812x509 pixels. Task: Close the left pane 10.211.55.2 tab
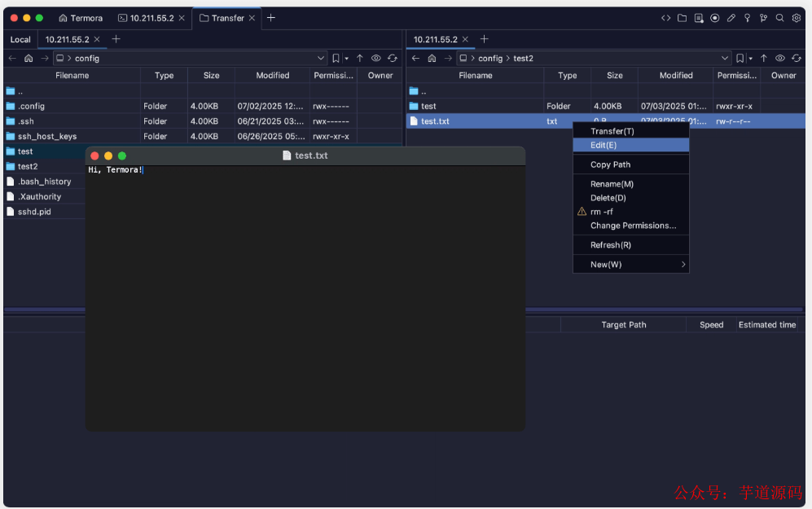click(x=97, y=39)
